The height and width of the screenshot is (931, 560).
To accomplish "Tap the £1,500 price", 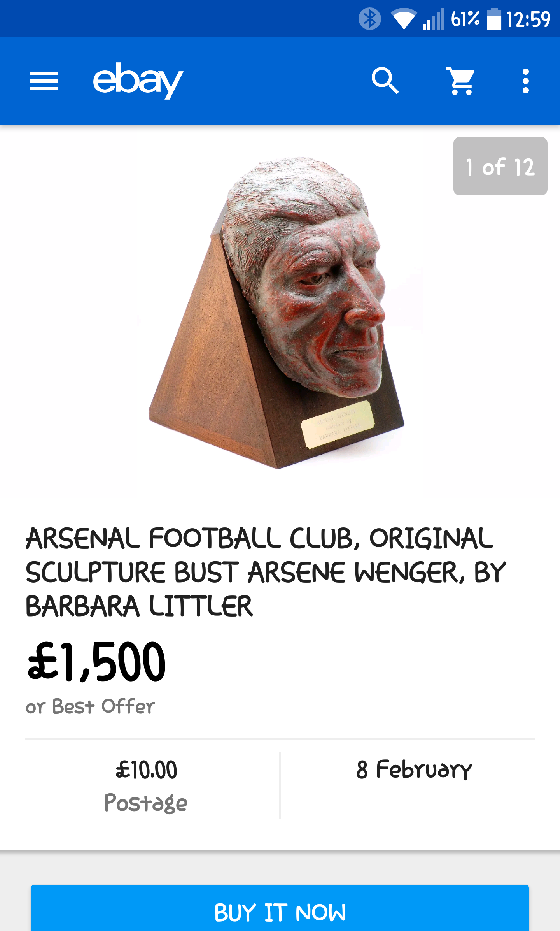I will 96,662.
